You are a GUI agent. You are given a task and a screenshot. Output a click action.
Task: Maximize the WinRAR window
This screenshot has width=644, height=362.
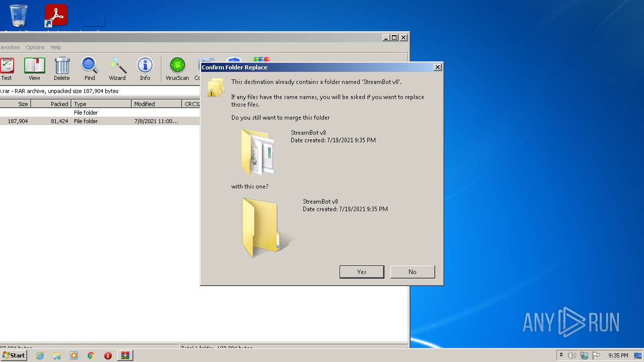click(394, 37)
